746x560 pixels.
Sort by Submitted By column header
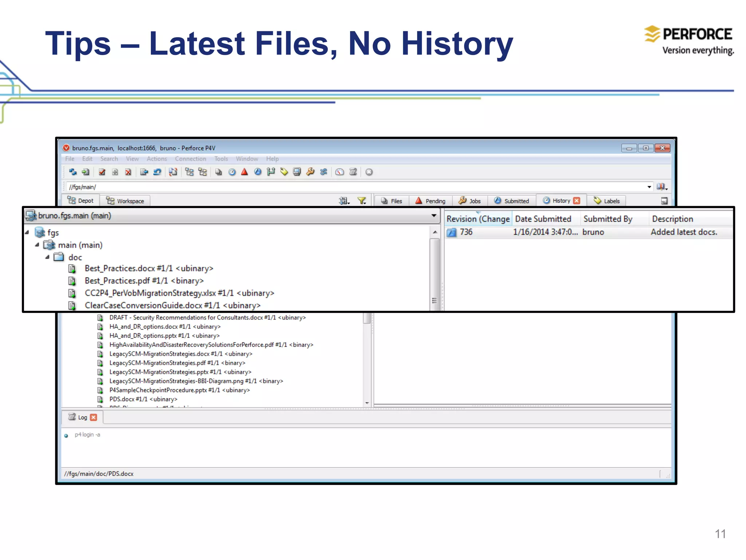(x=614, y=219)
